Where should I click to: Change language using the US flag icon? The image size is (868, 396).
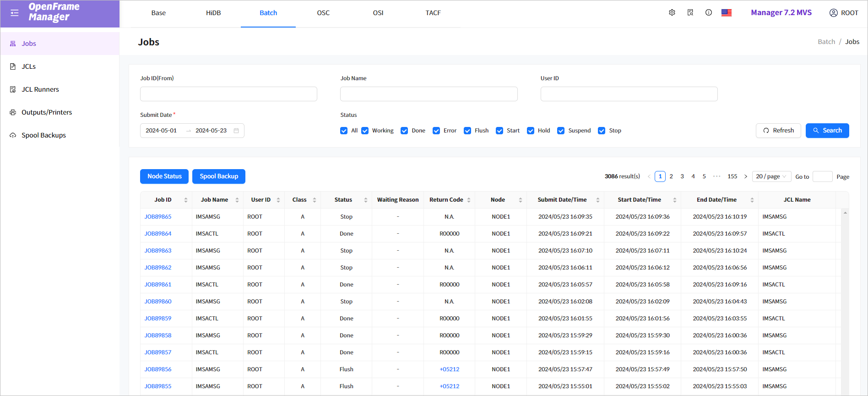[727, 13]
